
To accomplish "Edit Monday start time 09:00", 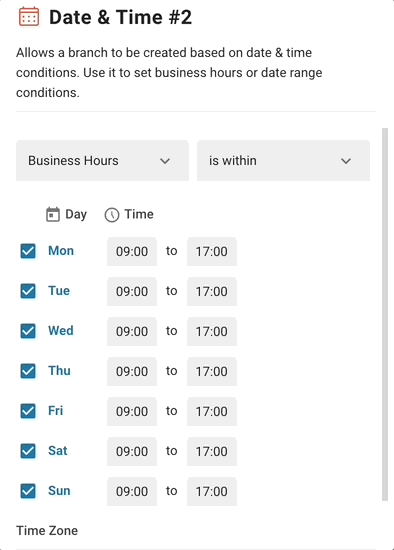I will click(132, 251).
